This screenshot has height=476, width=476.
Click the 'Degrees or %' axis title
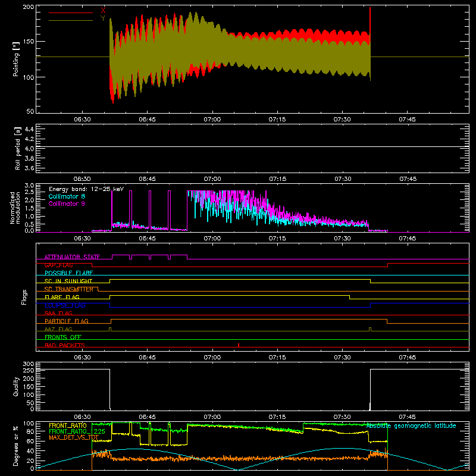(x=16, y=446)
